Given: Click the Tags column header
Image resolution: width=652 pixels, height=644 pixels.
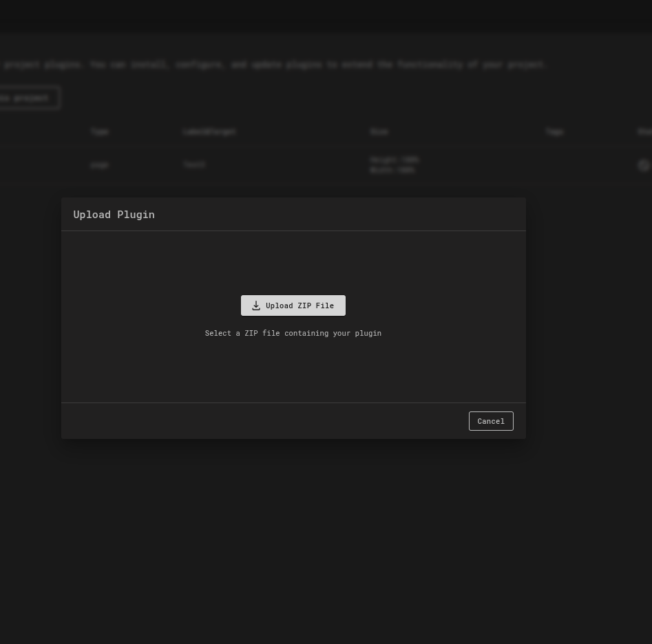Looking at the screenshot, I should (x=554, y=131).
